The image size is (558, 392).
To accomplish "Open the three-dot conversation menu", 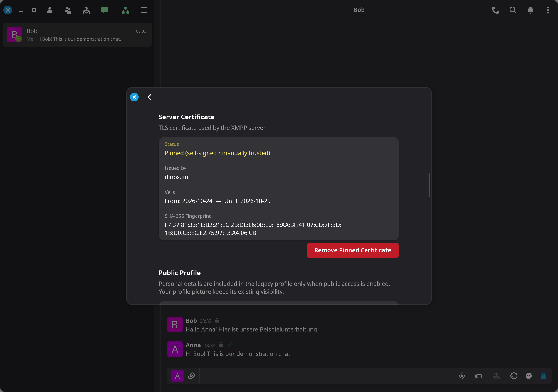I will (548, 10).
